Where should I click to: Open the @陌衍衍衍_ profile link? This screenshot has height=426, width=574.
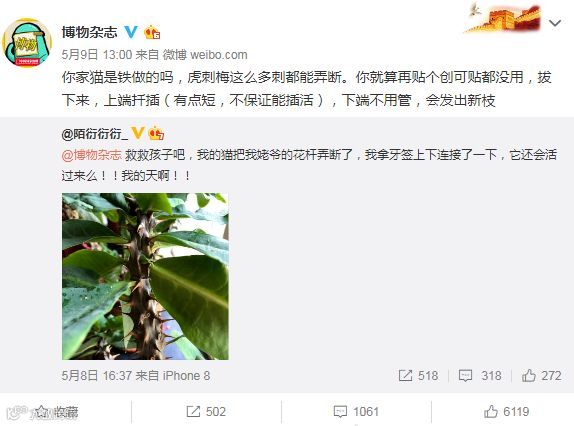(95, 134)
